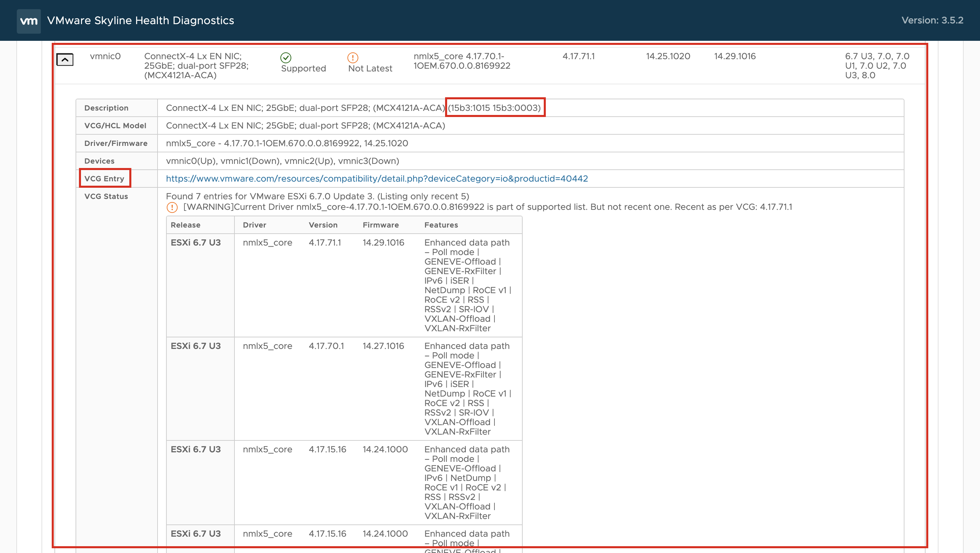980x553 pixels.
Task: Click the '6.7 U3, 7.0, 7.0 U1' releases cell
Action: click(x=877, y=65)
